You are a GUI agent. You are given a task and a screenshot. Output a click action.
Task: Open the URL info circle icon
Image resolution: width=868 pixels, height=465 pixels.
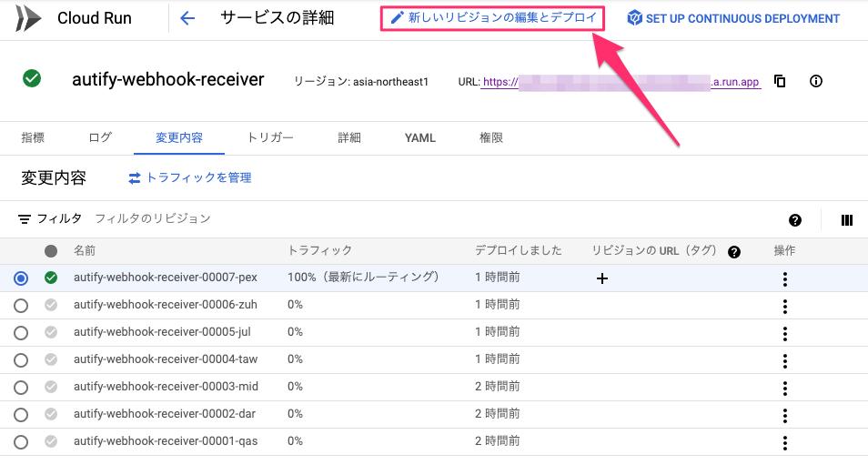pos(816,81)
